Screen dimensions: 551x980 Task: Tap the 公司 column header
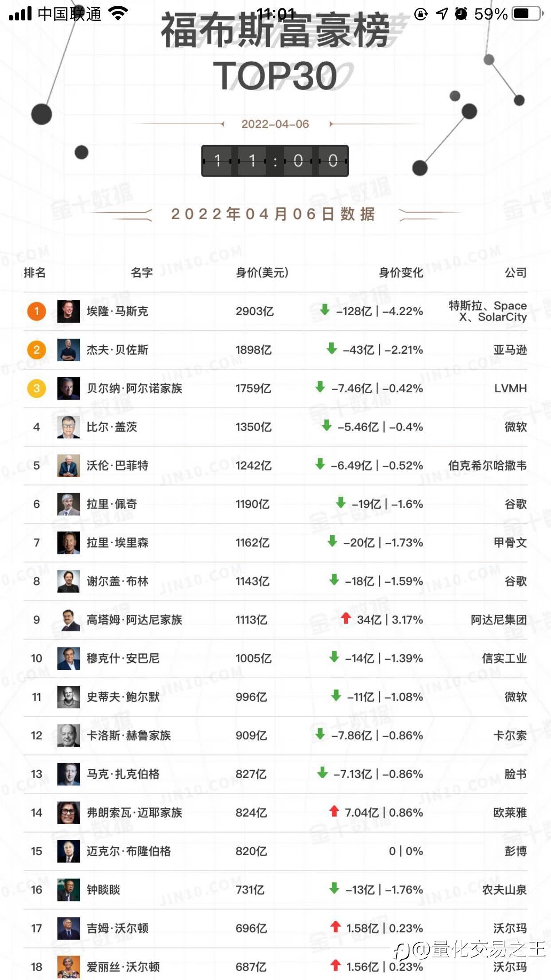click(516, 273)
